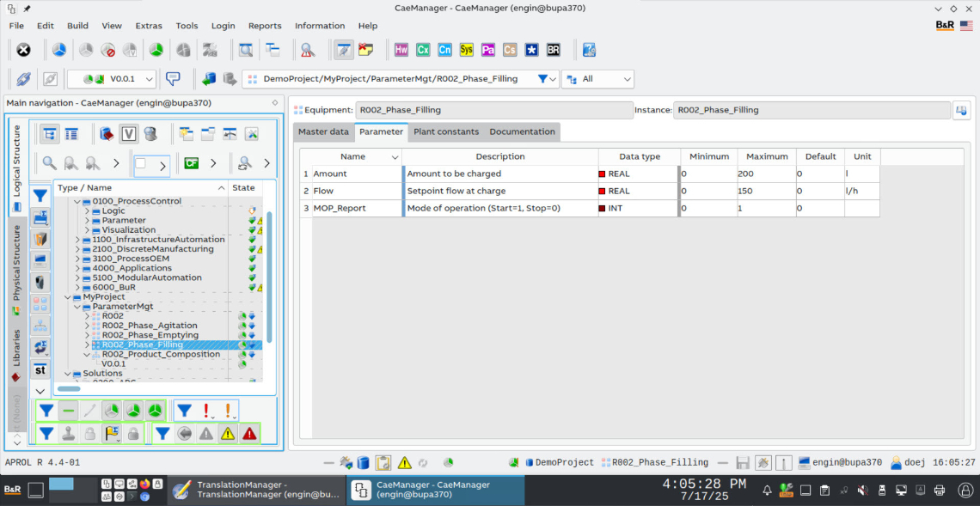The width and height of the screenshot is (980, 506).
Task: Click the pink Hw toolbar icon
Action: click(x=401, y=50)
